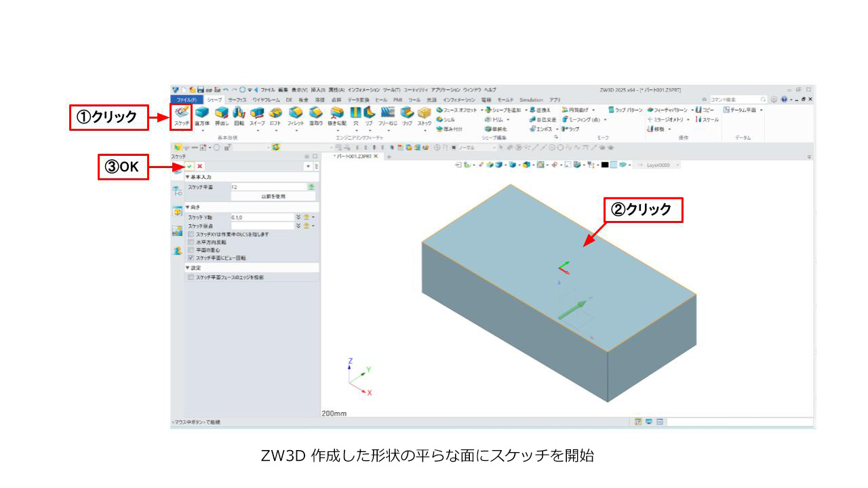Expand options for スケッチ Y軸 double chevron
Viewport: 868px width, 488px height.
(298, 217)
